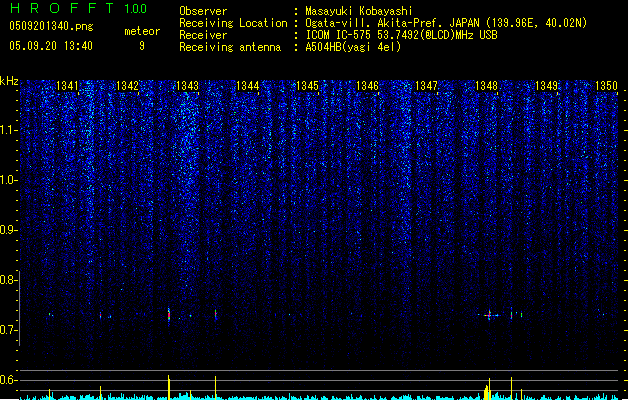The image size is (629, 400).
Task: Click the date stamp 05.09.20 13:40
Action: pos(51,46)
